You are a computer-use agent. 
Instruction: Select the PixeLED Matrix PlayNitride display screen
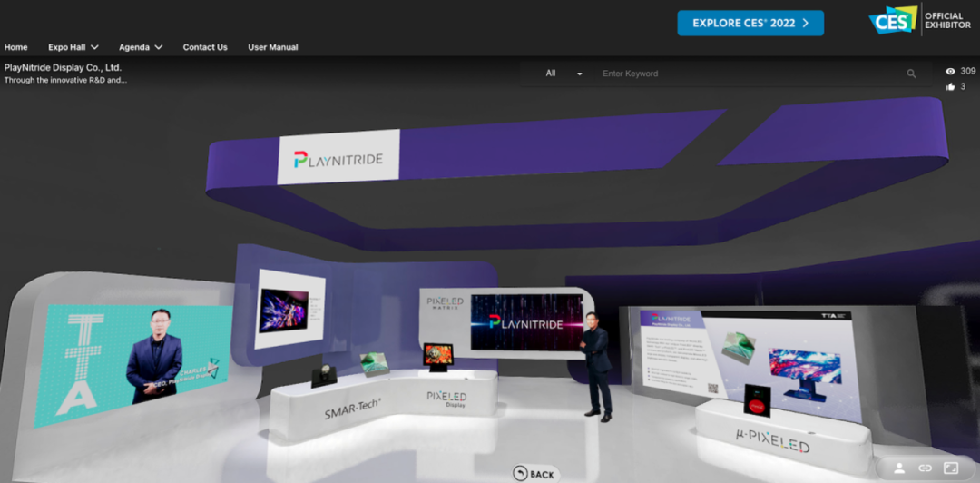tap(525, 322)
